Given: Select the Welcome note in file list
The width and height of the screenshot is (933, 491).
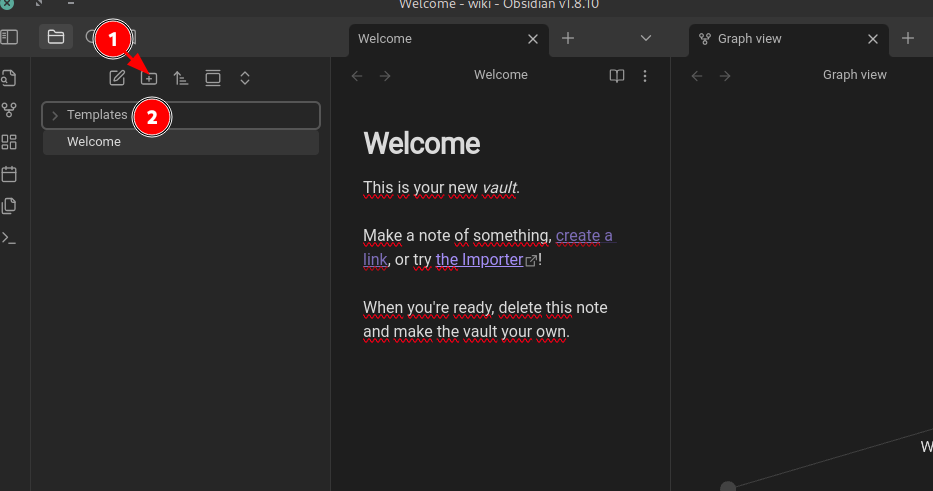Looking at the screenshot, I should [x=94, y=142].
